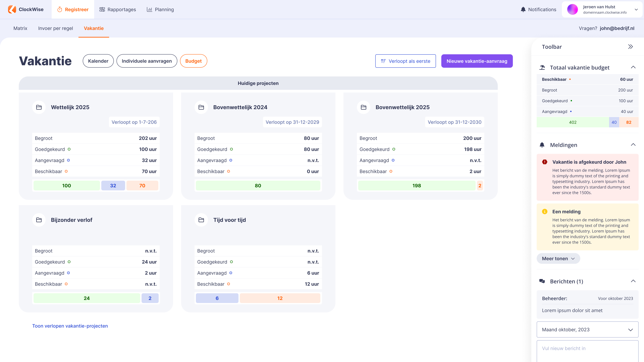Click green 100 segment in Wettelijk 2025 bar
This screenshot has height=362, width=644.
(66, 186)
